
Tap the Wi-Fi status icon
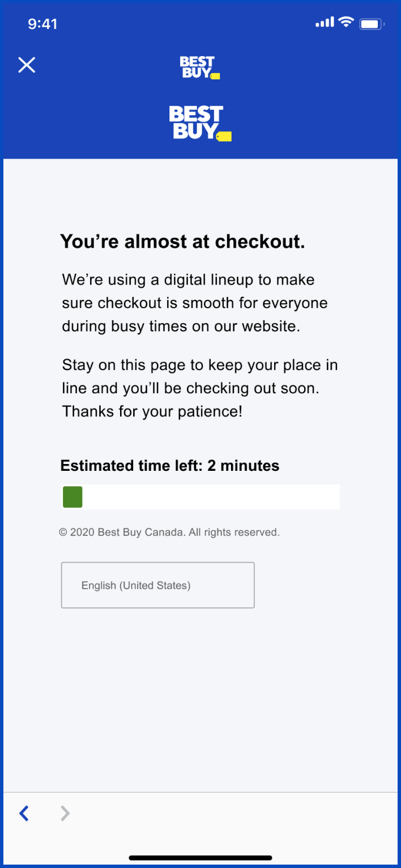tap(345, 23)
